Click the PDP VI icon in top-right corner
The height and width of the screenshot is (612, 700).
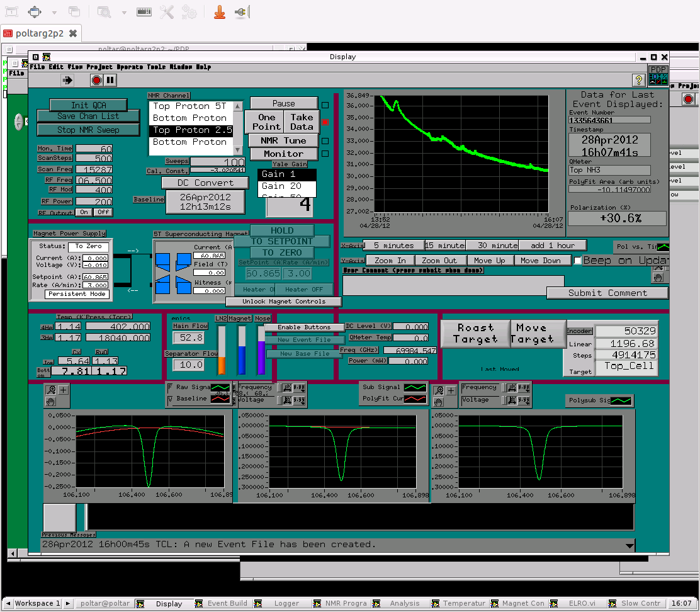658,76
